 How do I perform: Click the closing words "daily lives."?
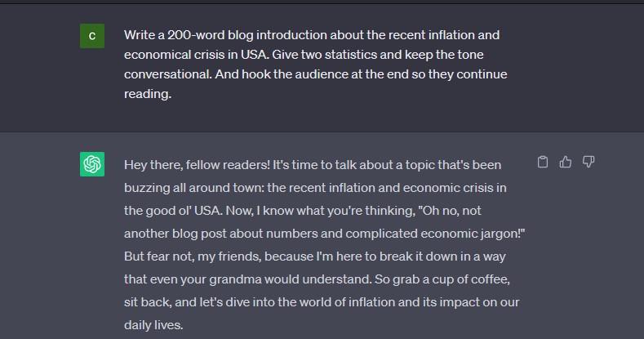pyautogui.click(x=153, y=325)
